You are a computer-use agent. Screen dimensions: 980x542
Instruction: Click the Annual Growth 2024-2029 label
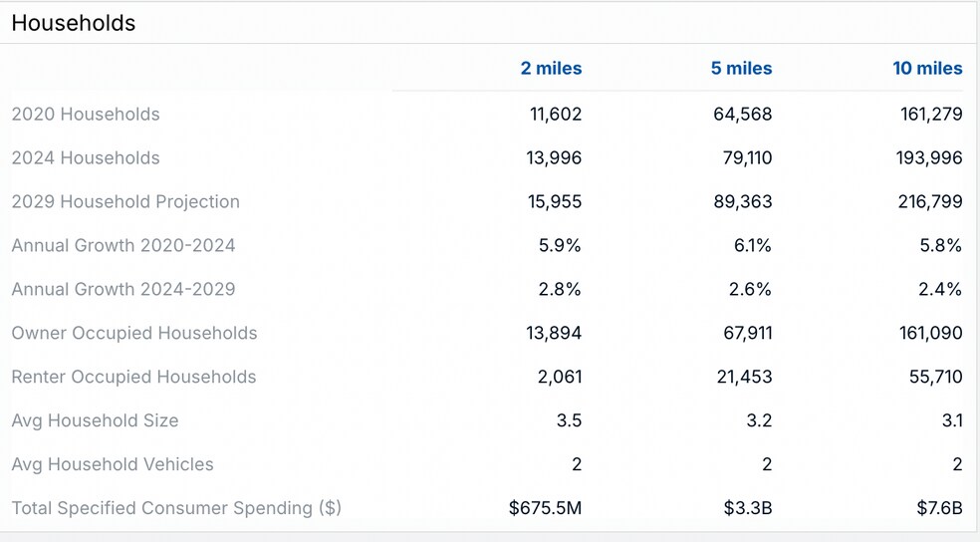click(x=123, y=290)
